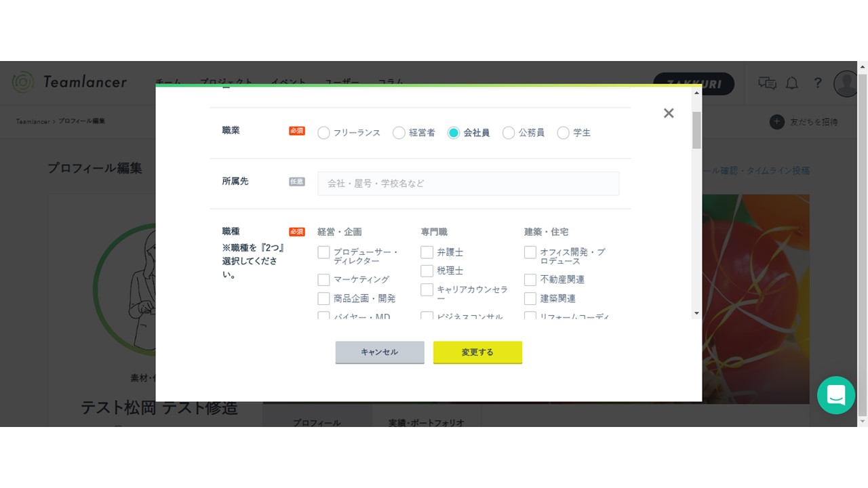Click the yellow 変更する button
Viewport: 868px width, 488px height.
pyautogui.click(x=477, y=352)
